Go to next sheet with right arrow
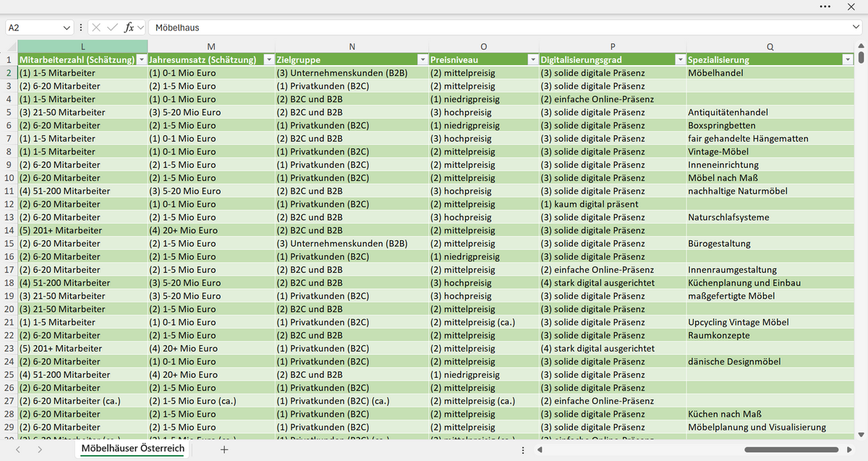The image size is (868, 461). click(x=39, y=449)
